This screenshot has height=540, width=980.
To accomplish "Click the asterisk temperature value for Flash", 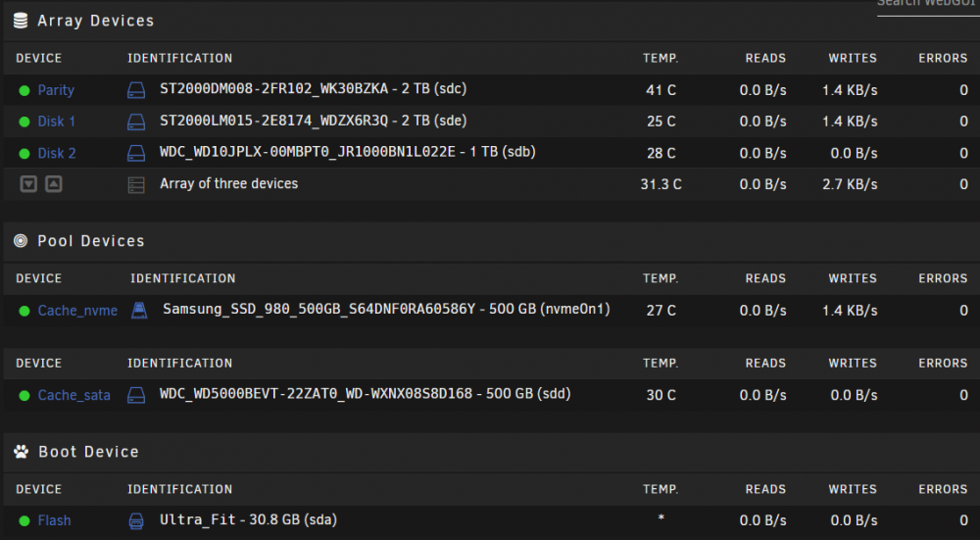I will [x=661, y=518].
